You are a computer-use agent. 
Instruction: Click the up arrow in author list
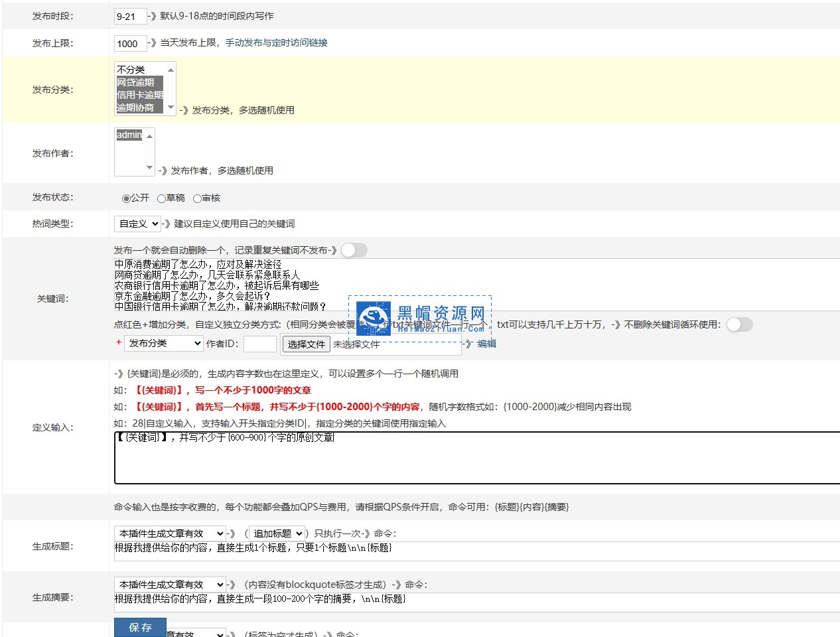click(x=149, y=136)
